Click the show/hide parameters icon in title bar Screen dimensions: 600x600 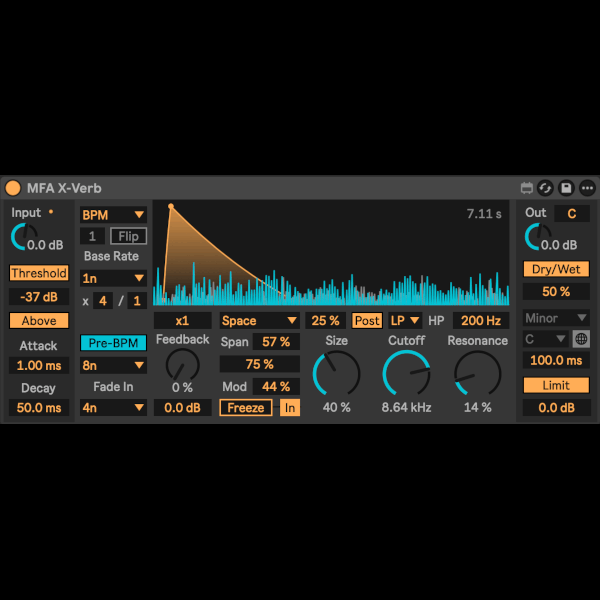(x=526, y=188)
